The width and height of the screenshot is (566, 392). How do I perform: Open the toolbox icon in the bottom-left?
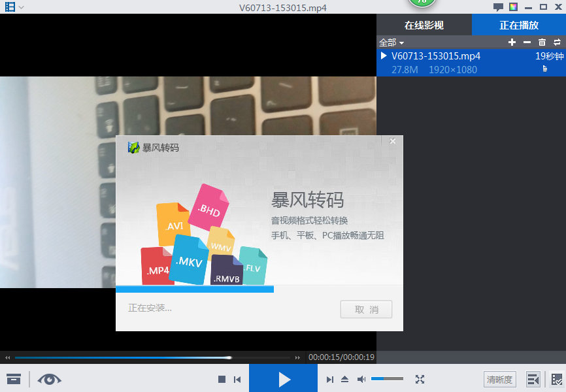click(14, 379)
